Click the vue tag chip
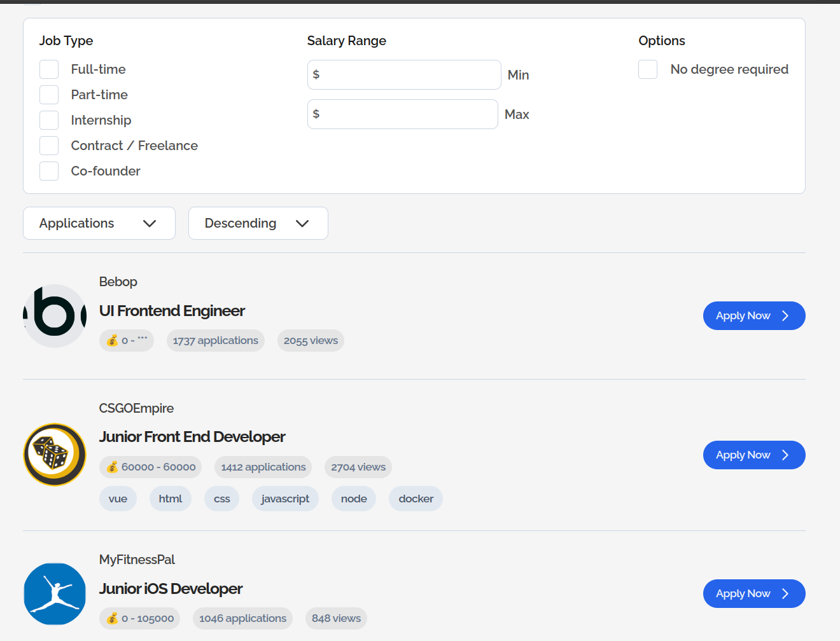 click(x=118, y=499)
